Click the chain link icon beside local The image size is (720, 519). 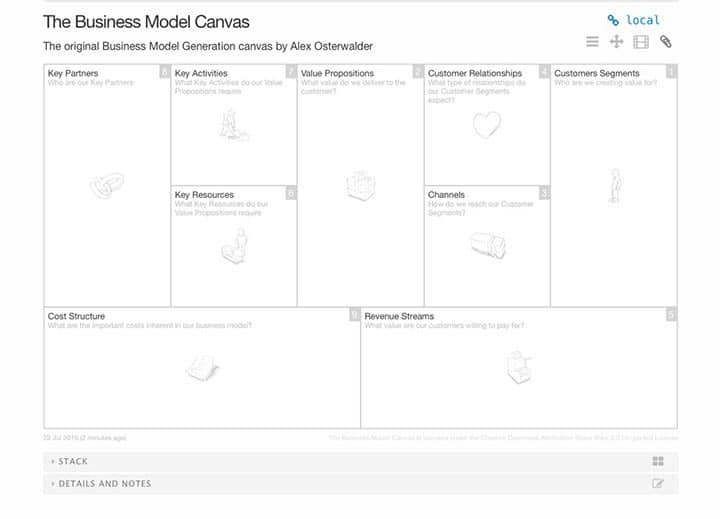click(613, 20)
